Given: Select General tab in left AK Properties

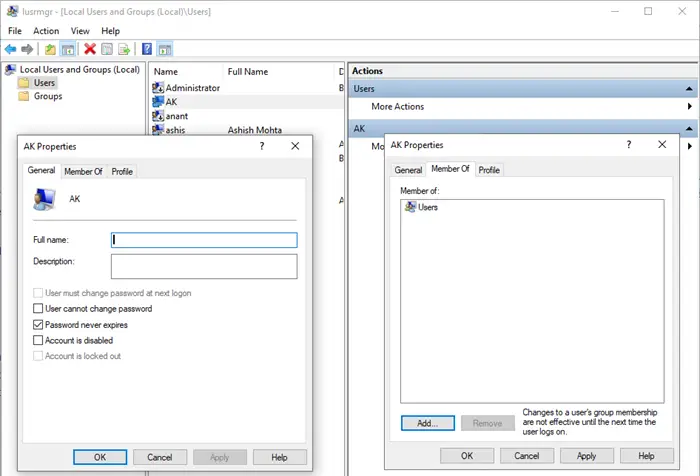Looking at the screenshot, I should [x=42, y=170].
